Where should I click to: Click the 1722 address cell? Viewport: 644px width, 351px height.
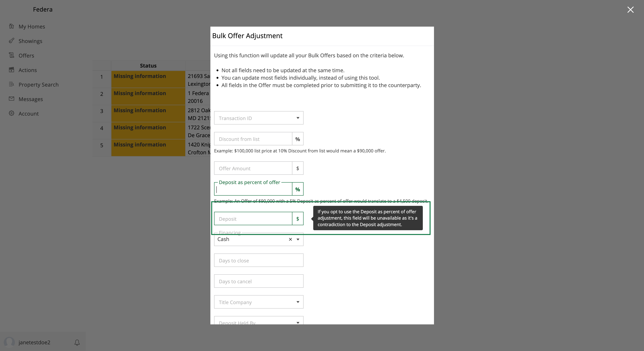tap(198, 131)
